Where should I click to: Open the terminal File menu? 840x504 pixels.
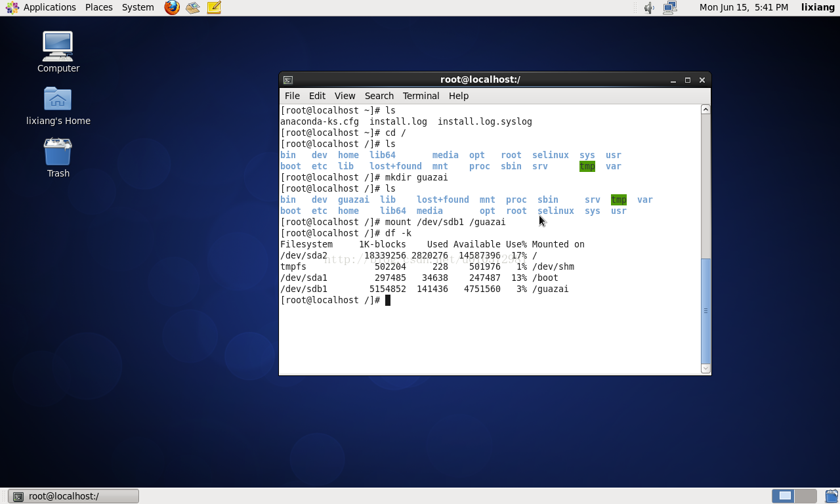pos(292,96)
